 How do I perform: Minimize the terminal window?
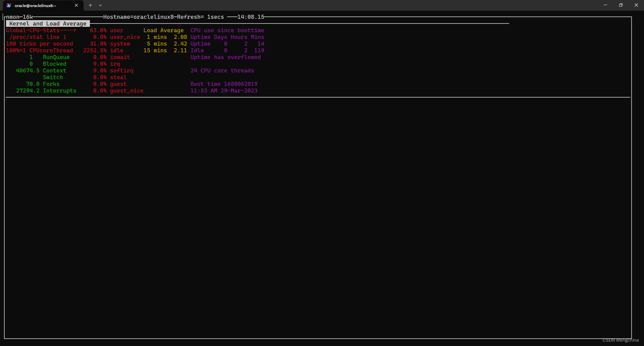tap(605, 5)
